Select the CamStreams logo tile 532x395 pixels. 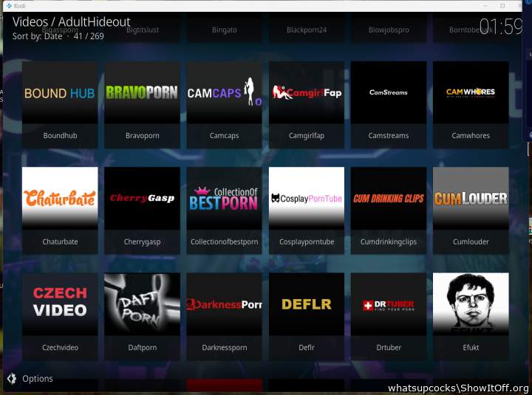[389, 92]
